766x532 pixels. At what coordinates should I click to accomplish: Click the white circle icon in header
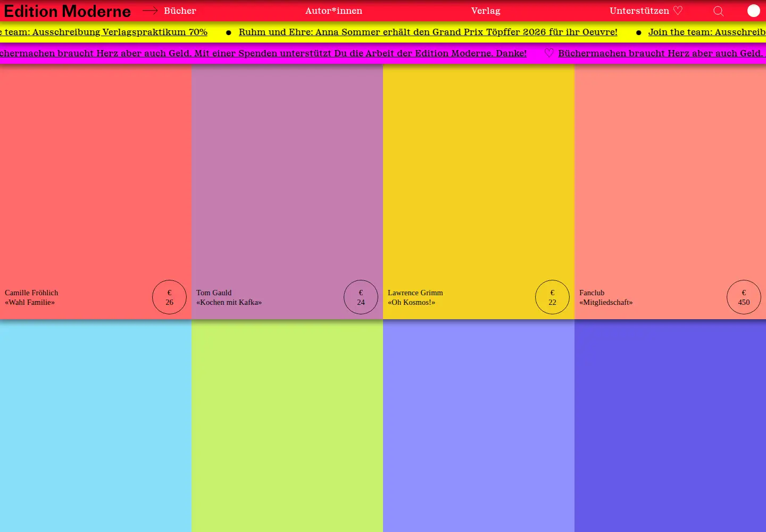pos(754,11)
